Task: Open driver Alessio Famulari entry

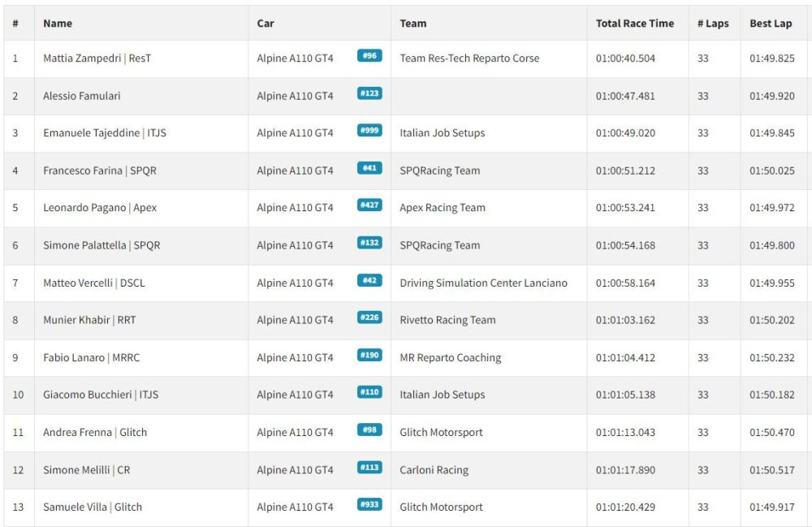Action: click(82, 96)
